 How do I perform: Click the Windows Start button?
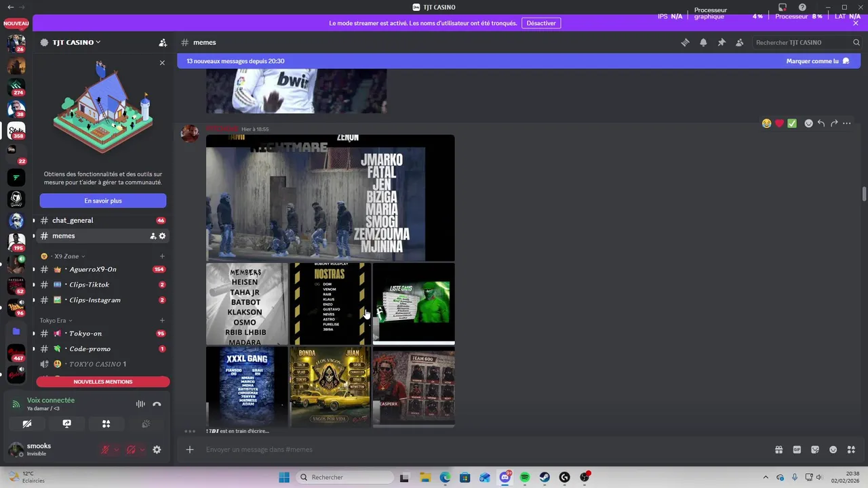tap(284, 477)
